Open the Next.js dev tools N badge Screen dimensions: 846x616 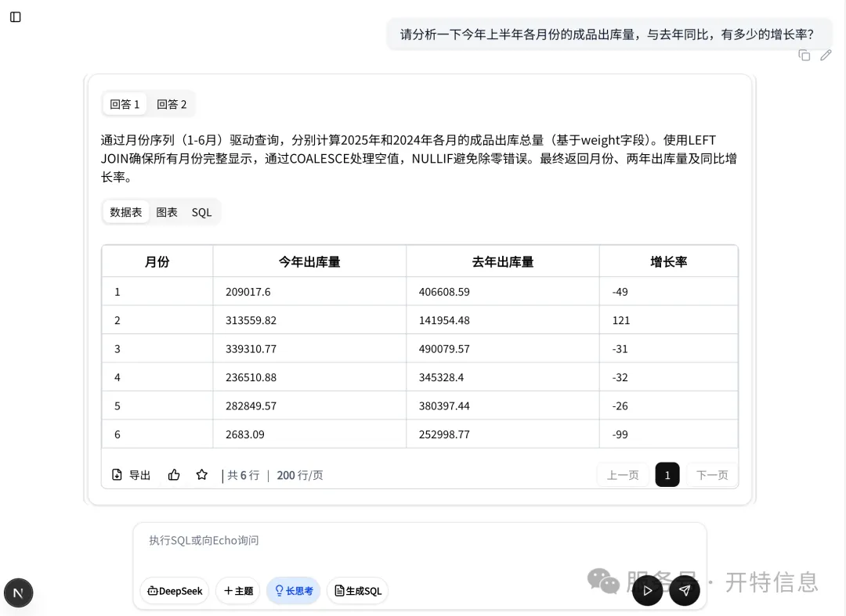[x=19, y=593]
